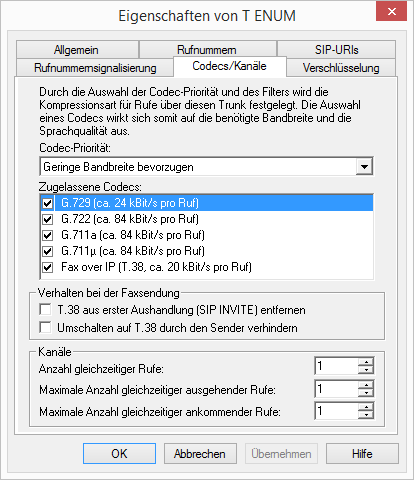Toggle the Fax over IP T.38 checkbox

[x=48, y=267]
